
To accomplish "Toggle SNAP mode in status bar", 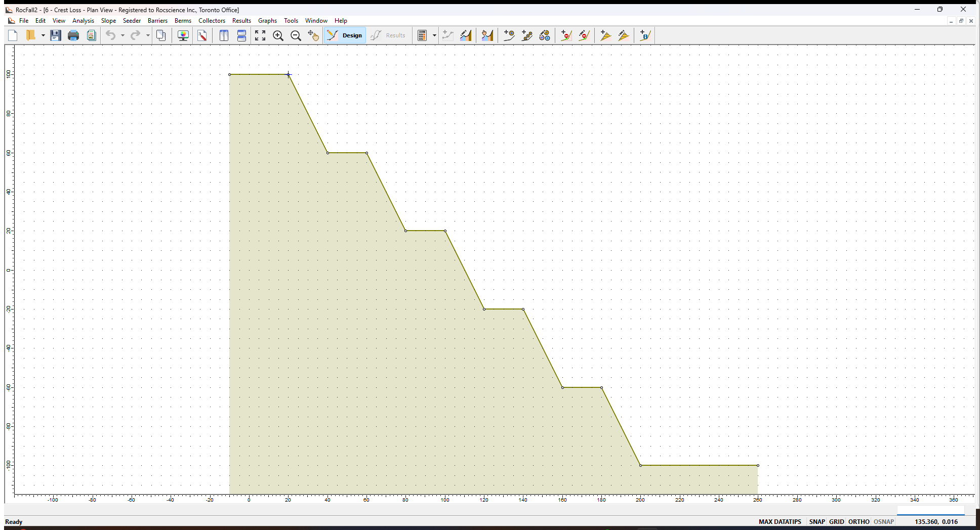I will tap(816, 521).
